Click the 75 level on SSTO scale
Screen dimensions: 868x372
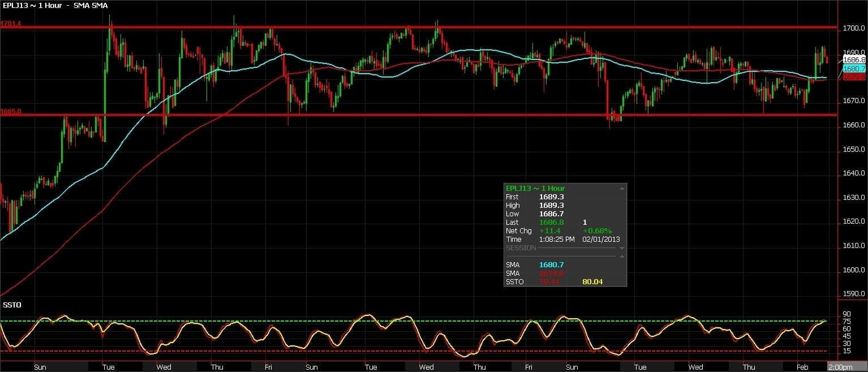[846, 322]
